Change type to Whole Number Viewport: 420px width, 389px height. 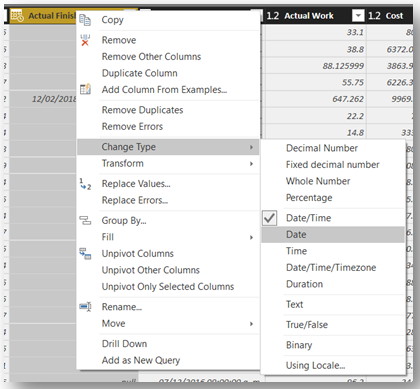(333, 181)
